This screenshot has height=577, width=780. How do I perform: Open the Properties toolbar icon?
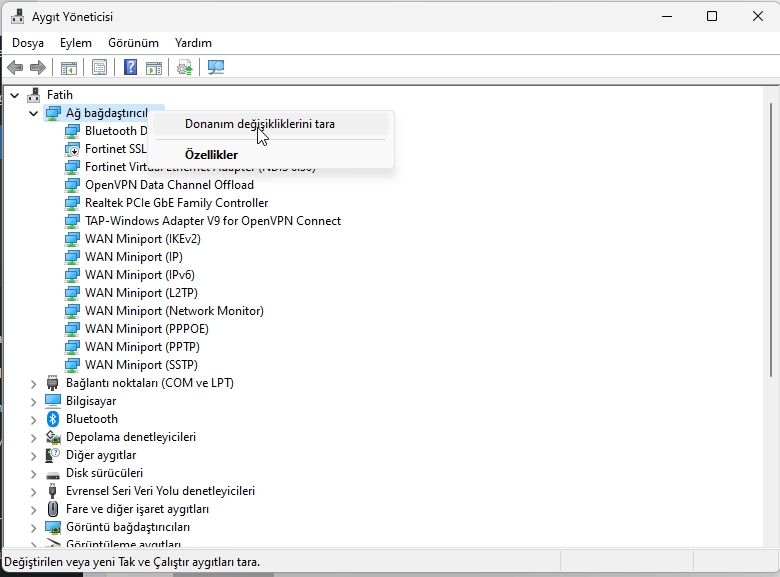[x=99, y=68]
